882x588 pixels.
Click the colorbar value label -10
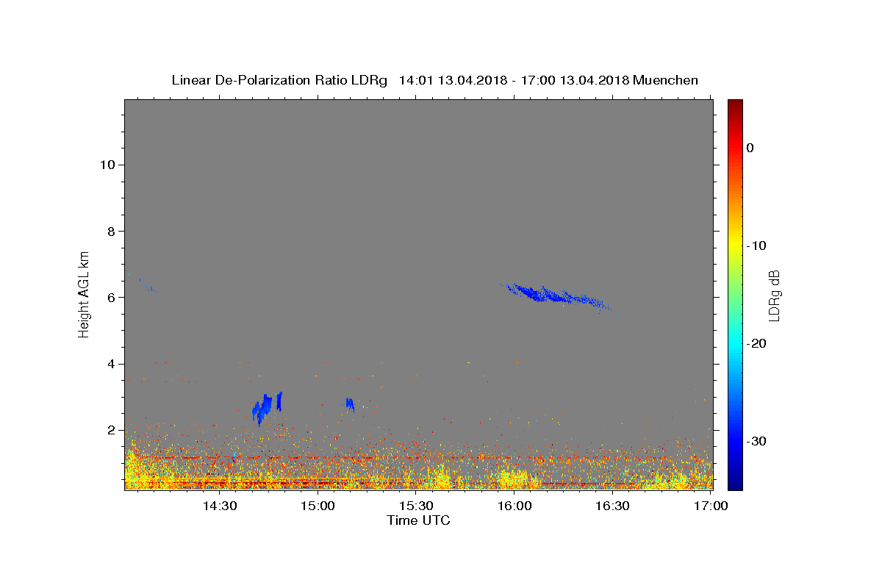pyautogui.click(x=756, y=245)
